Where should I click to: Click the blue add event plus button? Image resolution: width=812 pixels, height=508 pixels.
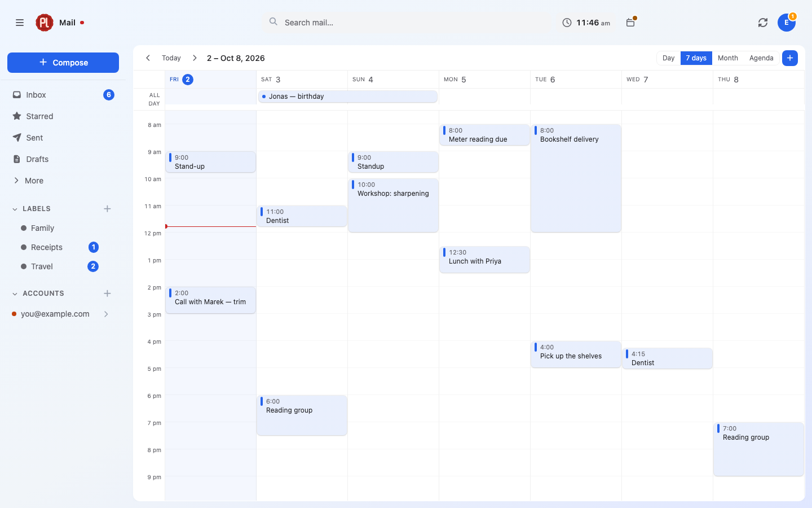click(790, 58)
